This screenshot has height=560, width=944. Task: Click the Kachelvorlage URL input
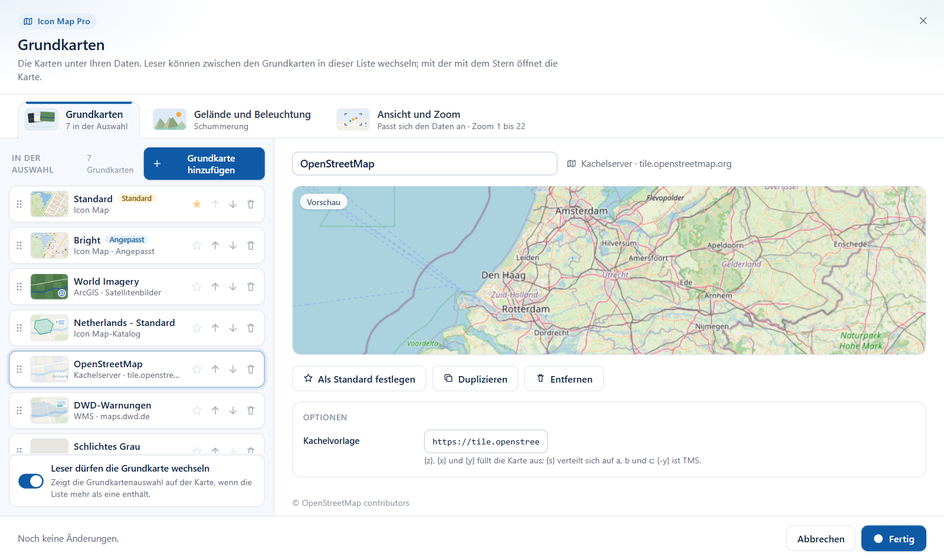pos(486,442)
